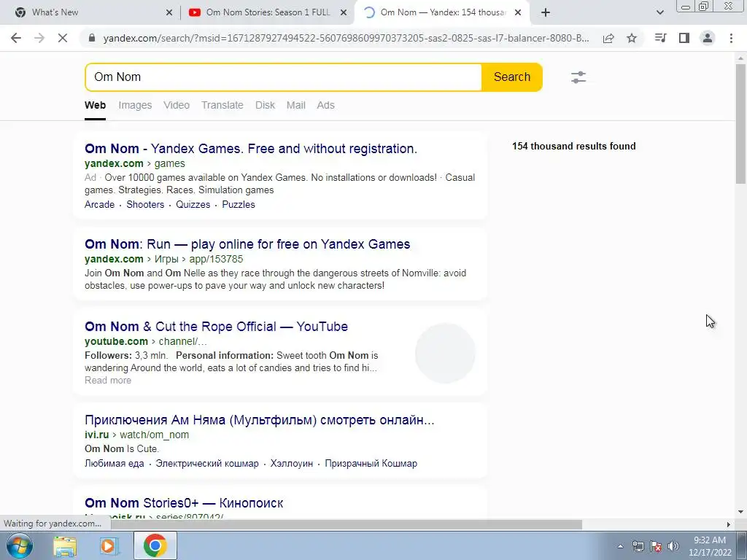Open the Translate tab

click(x=222, y=105)
